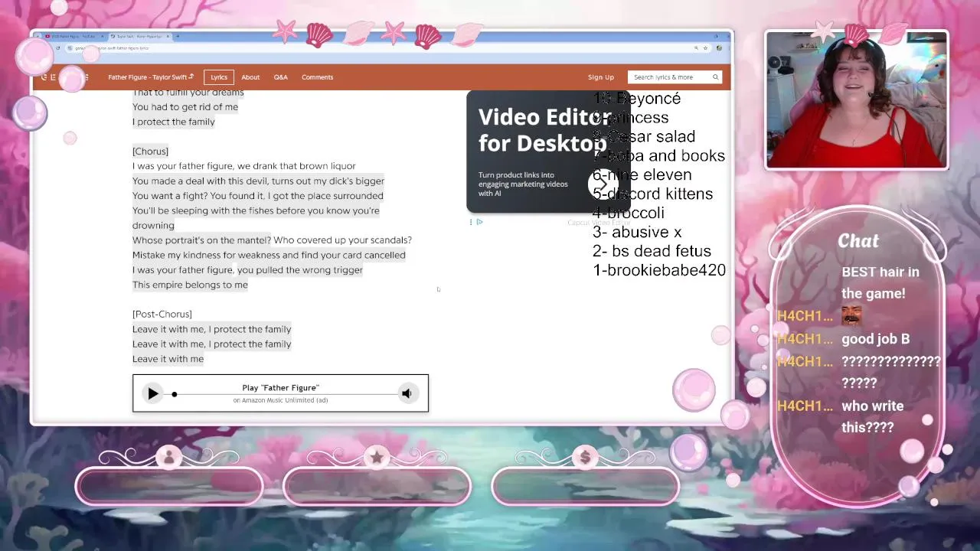Image resolution: width=980 pixels, height=551 pixels.
Task: Click the magnifier icon in Genius search box
Action: point(715,77)
